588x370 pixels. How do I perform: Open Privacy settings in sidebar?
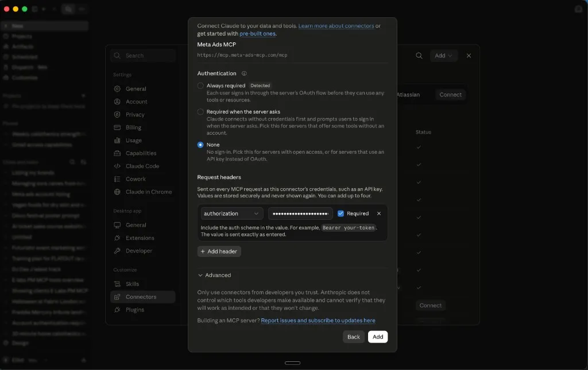[x=142, y=115]
